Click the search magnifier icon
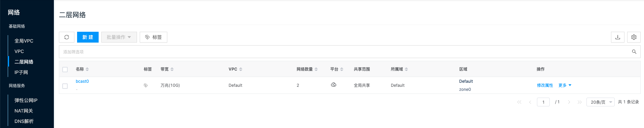Screen dimensions: 644x128 634,52
